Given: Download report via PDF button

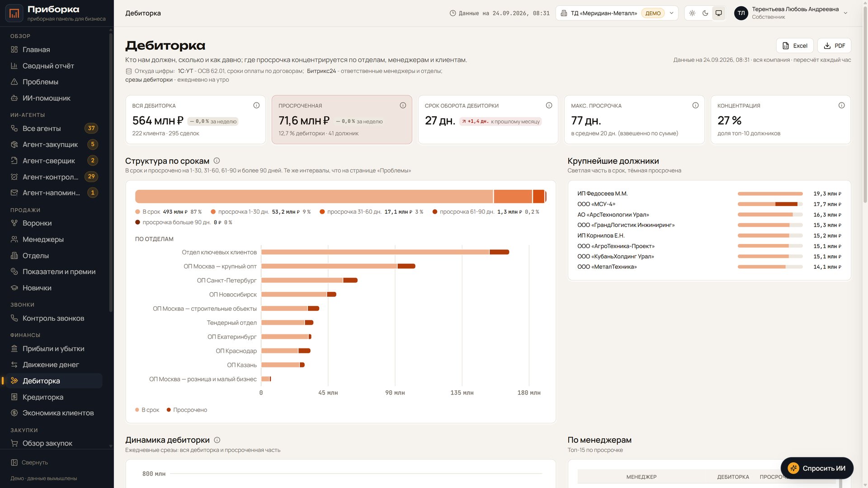Looking at the screenshot, I should [834, 46].
